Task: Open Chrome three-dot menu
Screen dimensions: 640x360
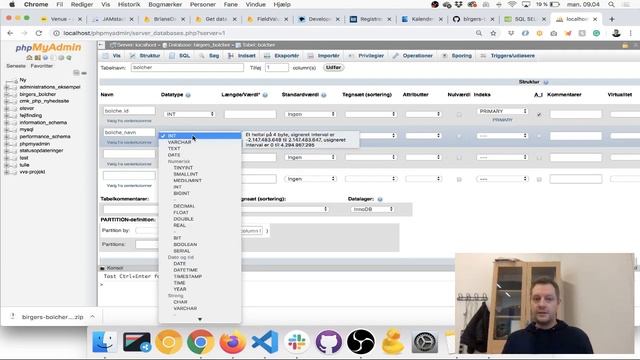Action: (631, 33)
